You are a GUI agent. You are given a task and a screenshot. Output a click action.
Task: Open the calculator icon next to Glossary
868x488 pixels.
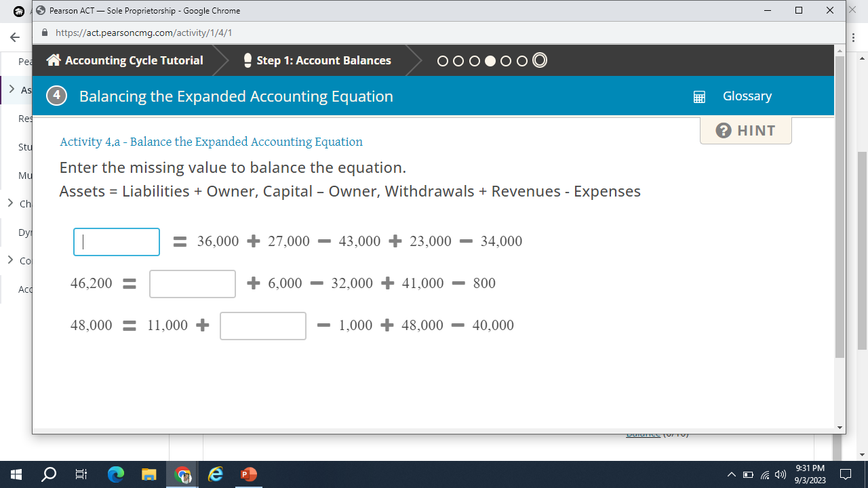pyautogui.click(x=700, y=97)
